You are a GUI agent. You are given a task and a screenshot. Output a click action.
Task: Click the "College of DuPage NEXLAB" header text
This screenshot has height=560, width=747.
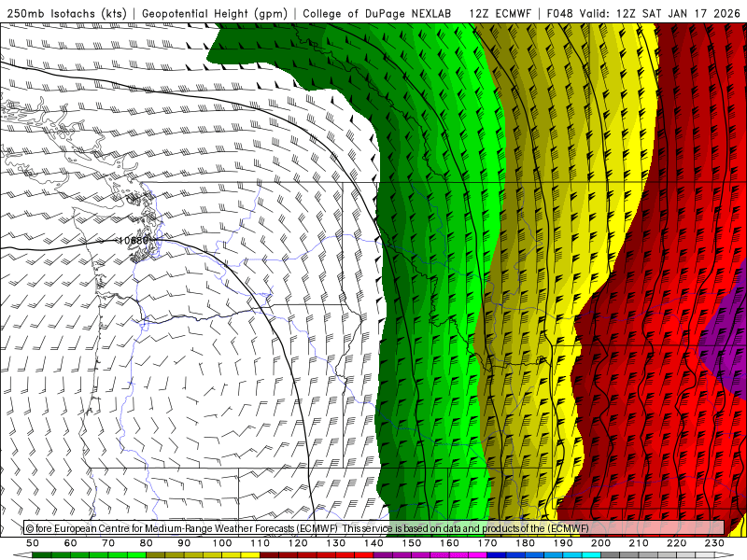[376, 13]
